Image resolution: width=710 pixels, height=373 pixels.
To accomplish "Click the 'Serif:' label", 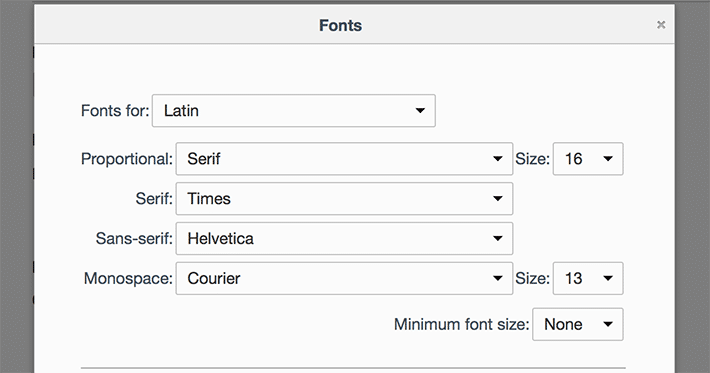I will point(154,199).
